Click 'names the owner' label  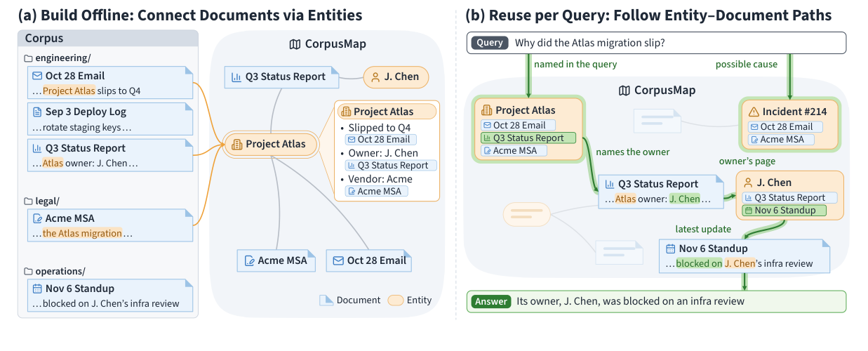[x=632, y=152]
